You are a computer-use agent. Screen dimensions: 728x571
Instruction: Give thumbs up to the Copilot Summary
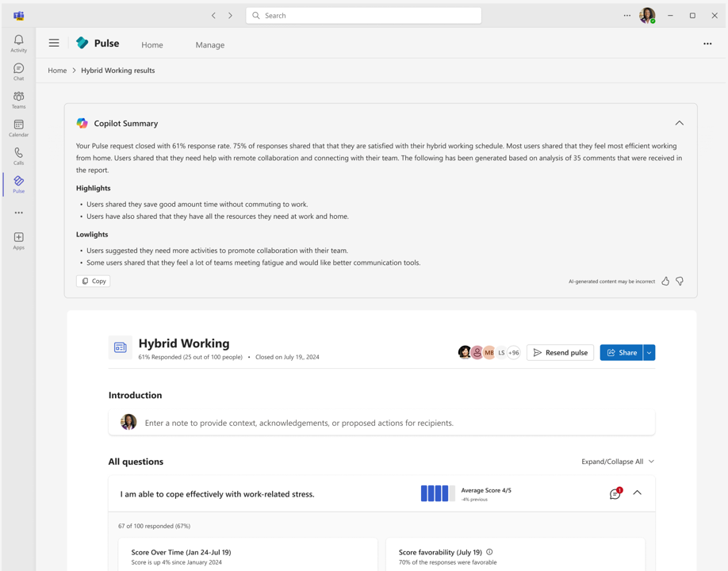(665, 281)
